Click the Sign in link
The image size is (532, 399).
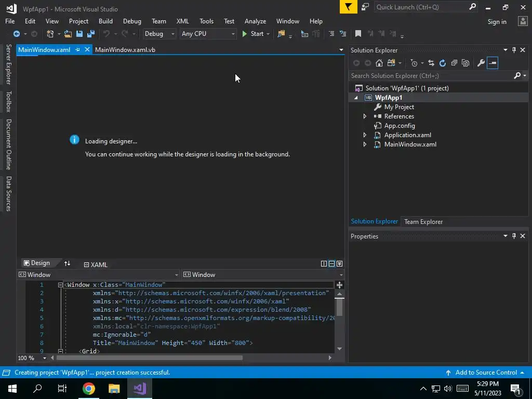[497, 21]
